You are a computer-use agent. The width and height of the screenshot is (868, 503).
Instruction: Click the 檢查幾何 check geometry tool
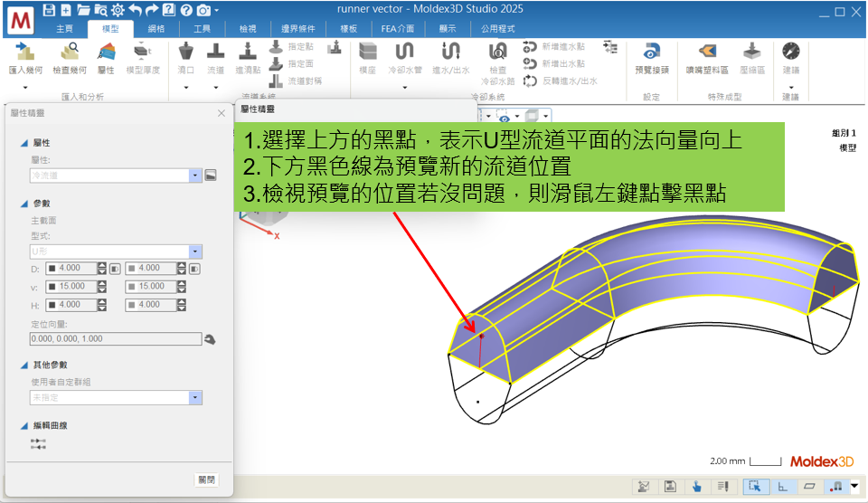coord(70,58)
